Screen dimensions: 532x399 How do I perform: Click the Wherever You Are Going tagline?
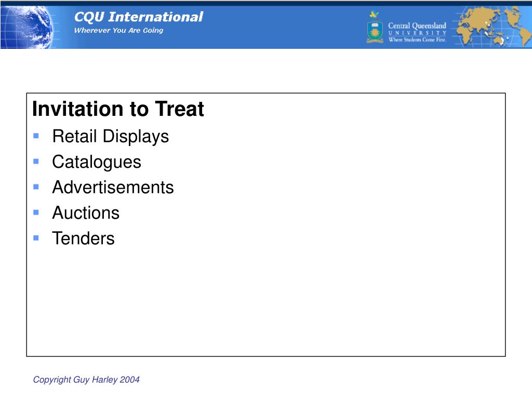118,30
